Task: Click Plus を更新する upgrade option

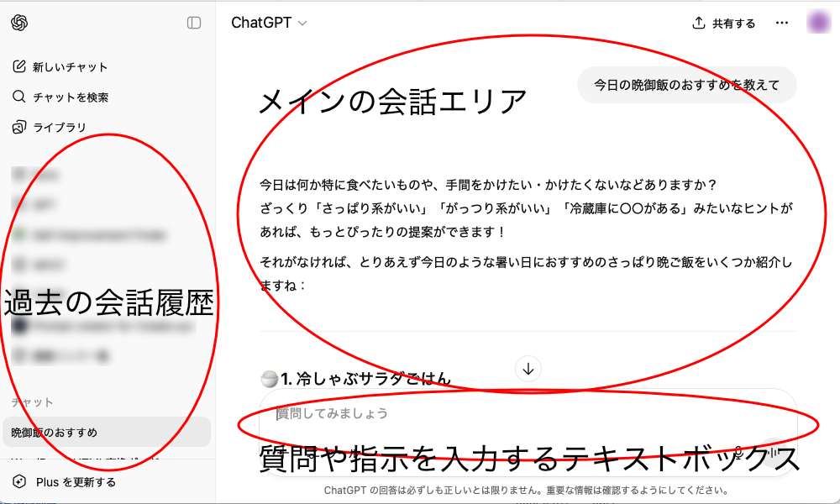Action: coord(76,482)
